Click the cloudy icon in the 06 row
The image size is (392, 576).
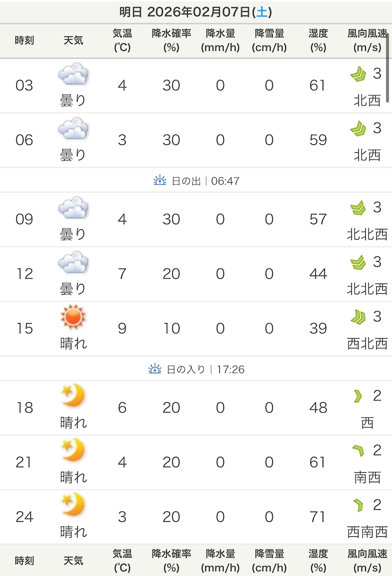(73, 129)
